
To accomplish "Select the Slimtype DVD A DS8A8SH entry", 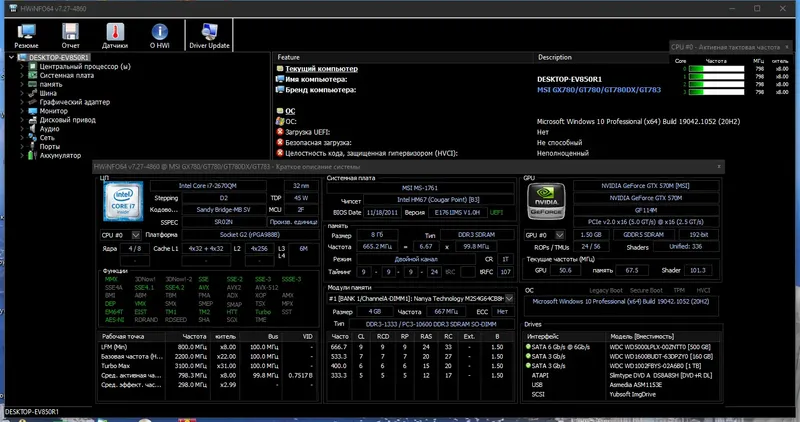I will [x=621, y=375].
